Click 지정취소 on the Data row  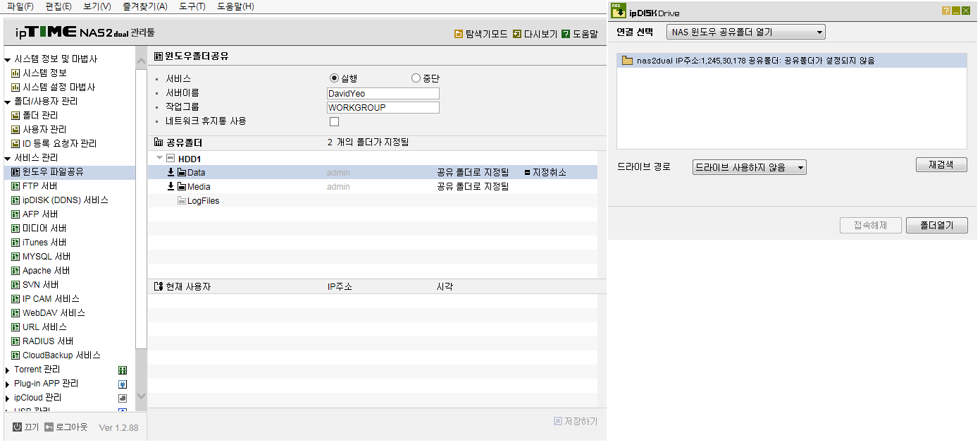point(545,173)
